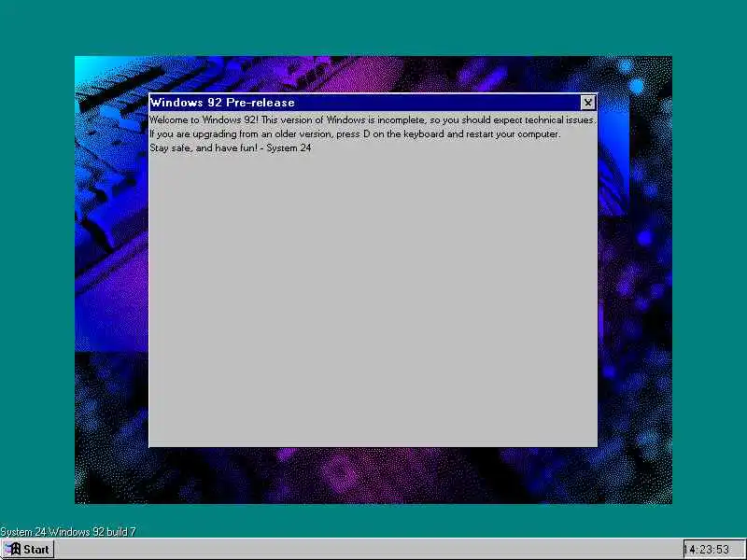The width and height of the screenshot is (747, 560).
Task: Click the 'Stay safe, and have fun!' line
Action: point(231,147)
